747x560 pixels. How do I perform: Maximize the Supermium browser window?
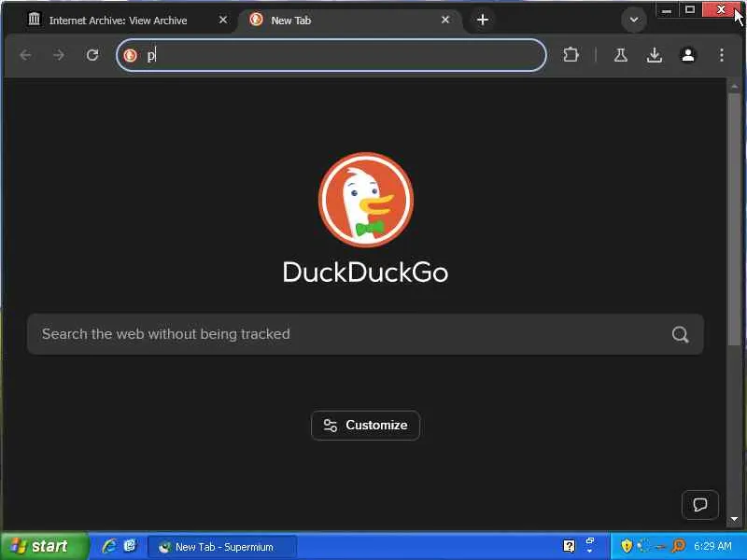[689, 10]
